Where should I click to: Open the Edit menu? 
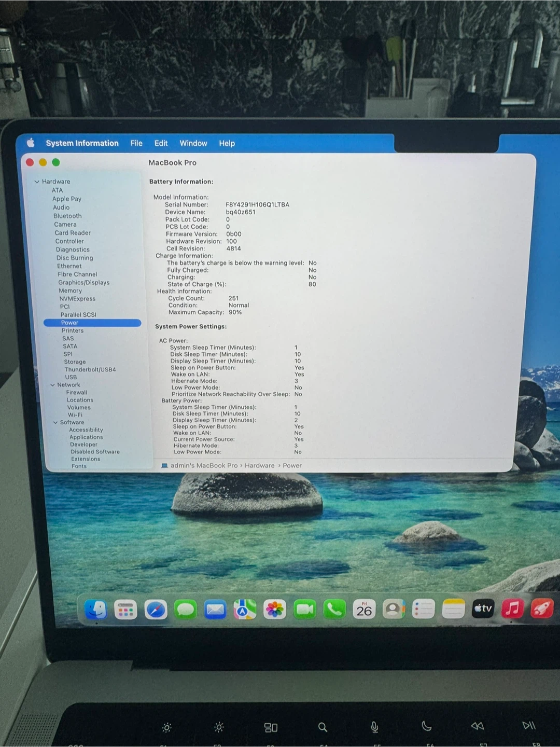pos(161,143)
